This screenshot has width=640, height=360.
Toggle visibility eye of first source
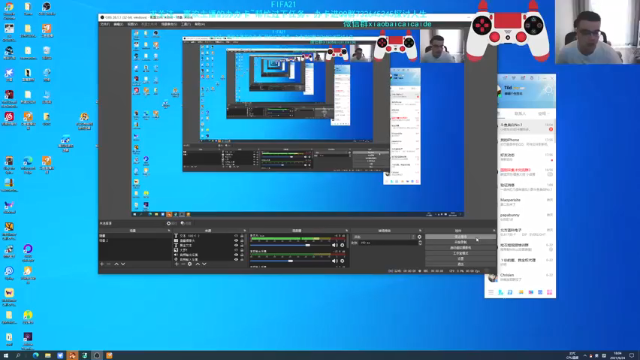[236, 236]
